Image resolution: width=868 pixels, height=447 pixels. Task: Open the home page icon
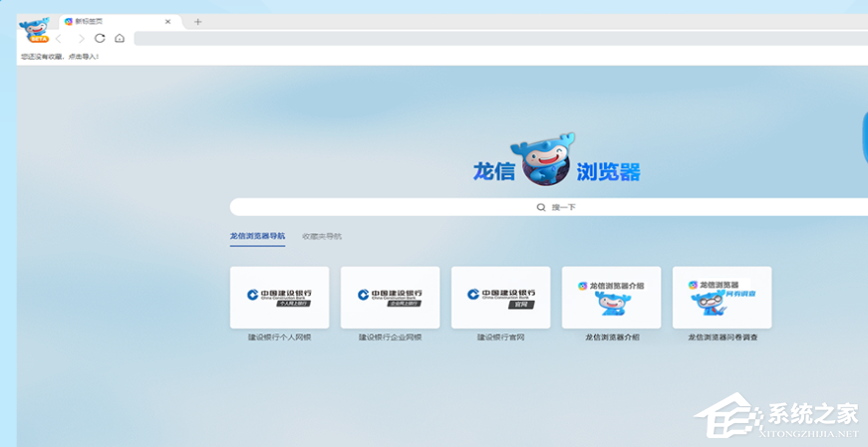pyautogui.click(x=120, y=38)
